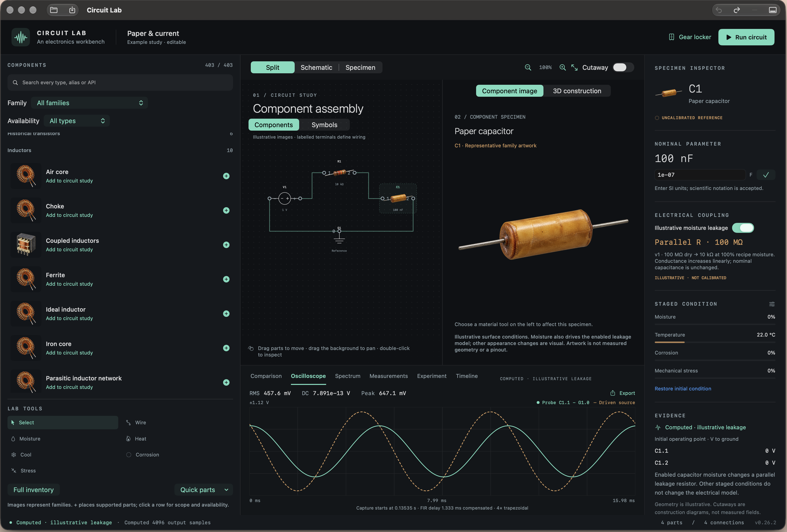Image resolution: width=787 pixels, height=532 pixels.
Task: Add Air core inductor with plus icon
Action: (x=226, y=176)
